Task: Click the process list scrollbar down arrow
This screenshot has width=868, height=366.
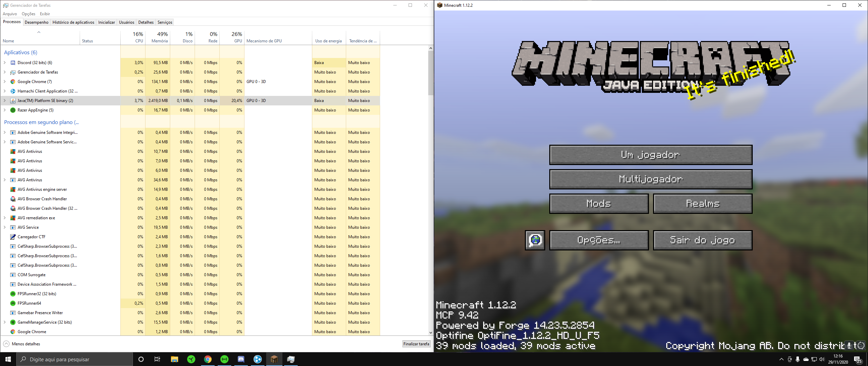Action: [431, 333]
